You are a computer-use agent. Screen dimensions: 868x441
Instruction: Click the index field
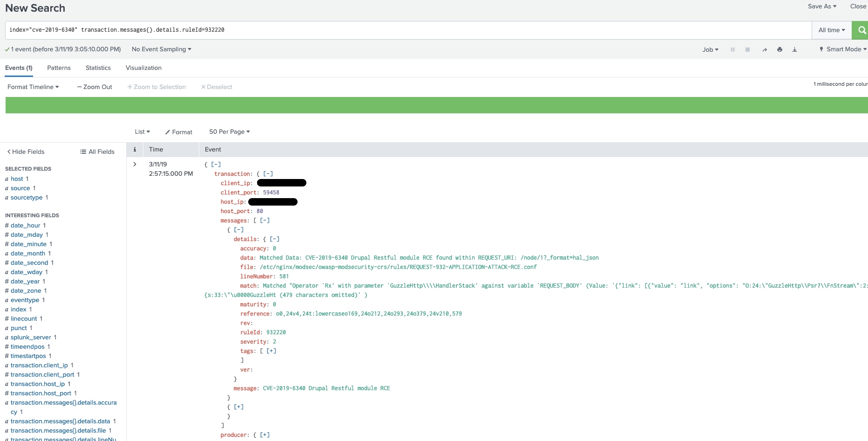pos(19,309)
